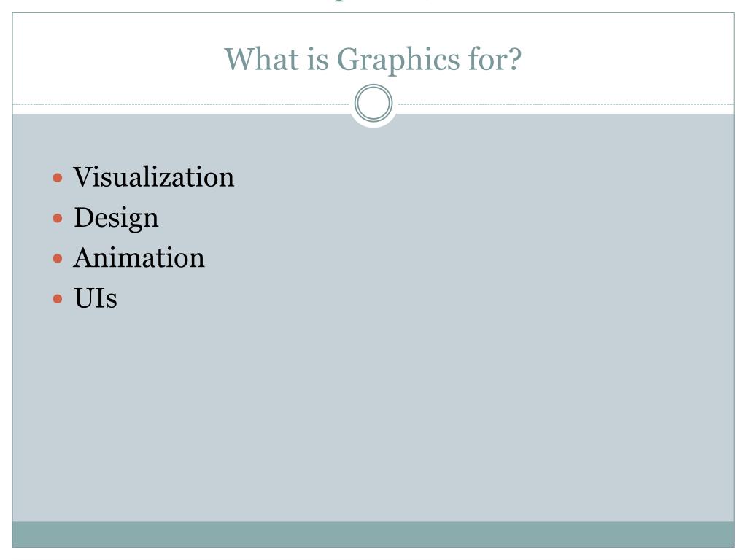Click the word 'is' in the title

(318, 60)
